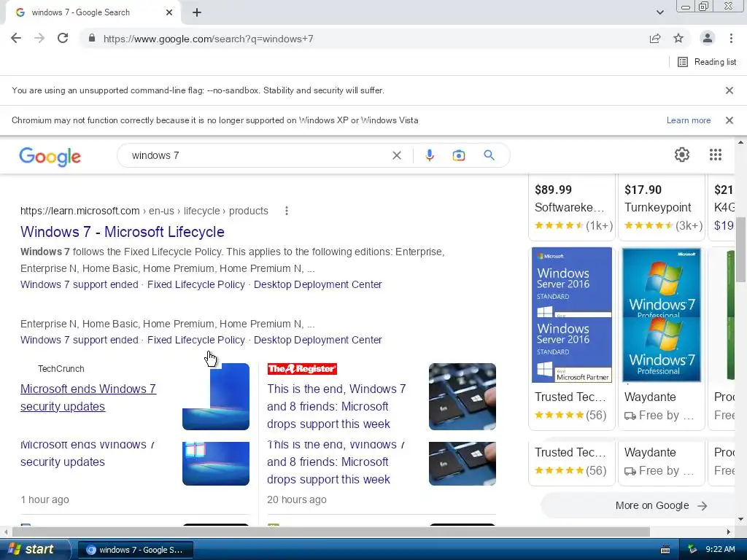
Task: Click the TechCrunch article blue thumbnail
Action: coord(216,397)
